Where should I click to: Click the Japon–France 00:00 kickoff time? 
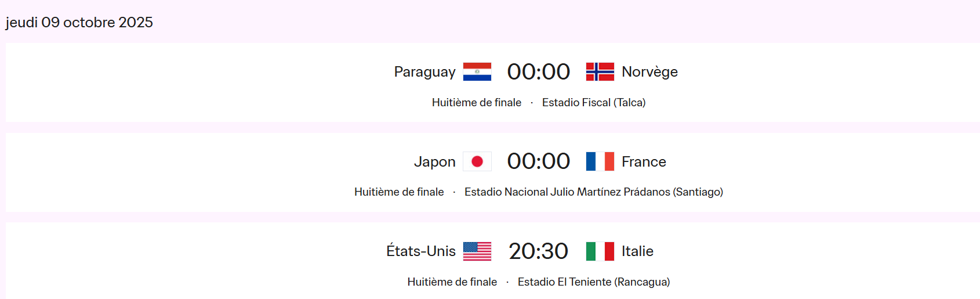coord(538,161)
